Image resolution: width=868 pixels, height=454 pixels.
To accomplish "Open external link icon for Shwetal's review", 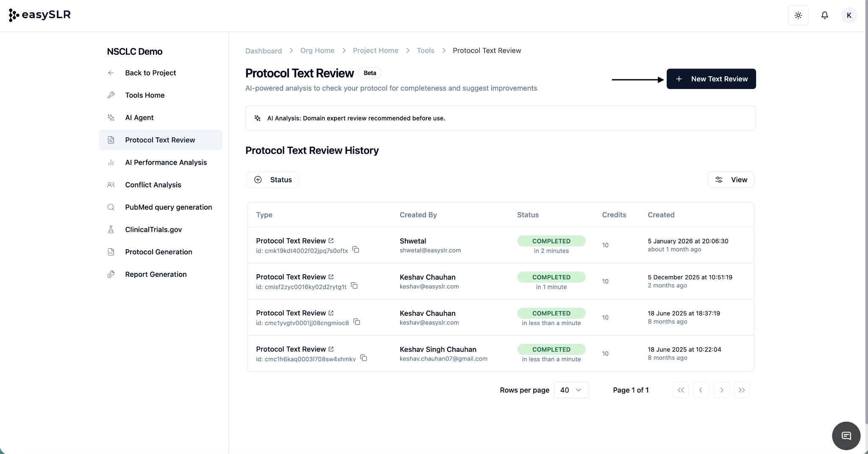I will pos(331,241).
